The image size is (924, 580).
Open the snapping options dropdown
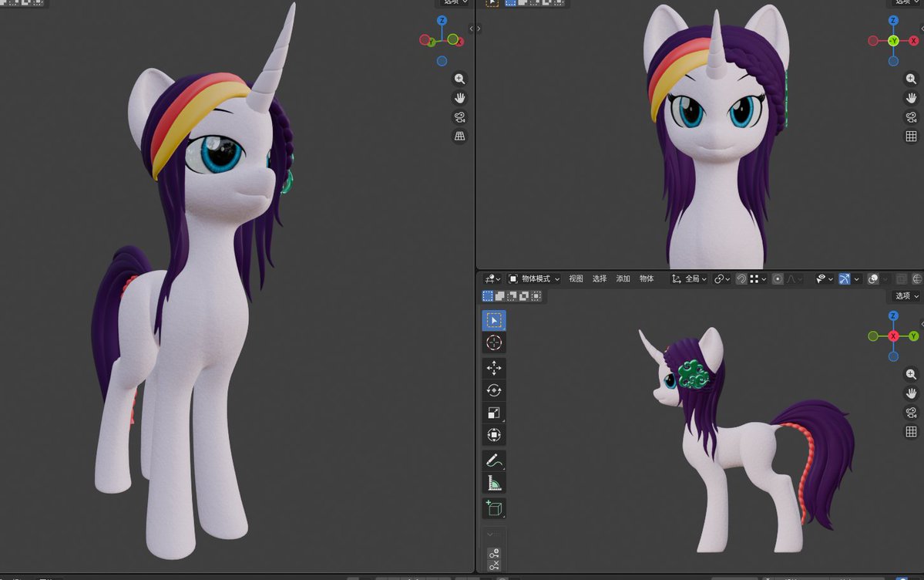pyautogui.click(x=758, y=279)
